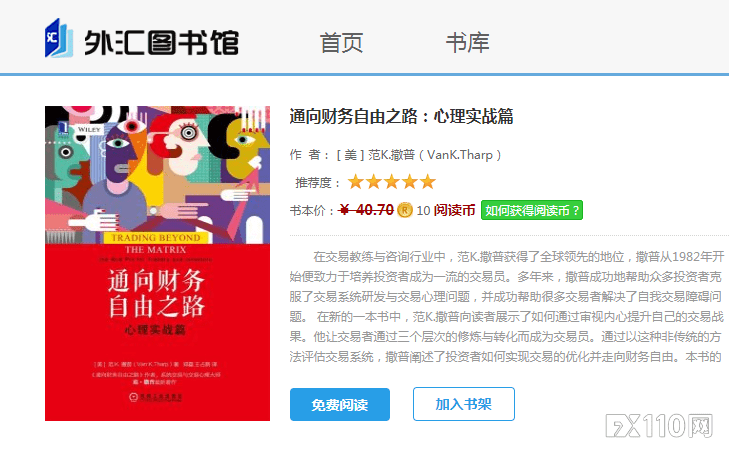Image resolution: width=729 pixels, height=450 pixels.
Task: Click the book cover thumbnail image
Action: pos(157,264)
